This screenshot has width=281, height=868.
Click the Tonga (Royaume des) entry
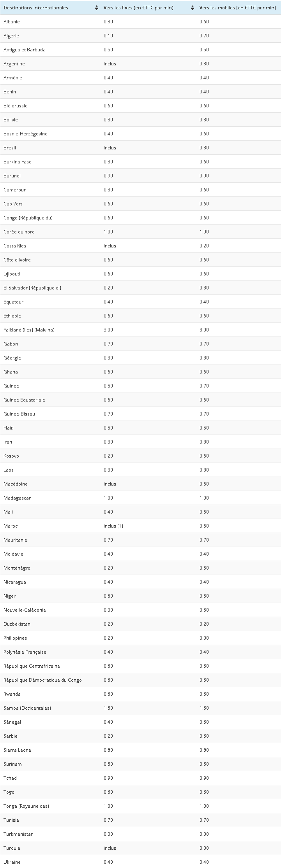pos(26,806)
